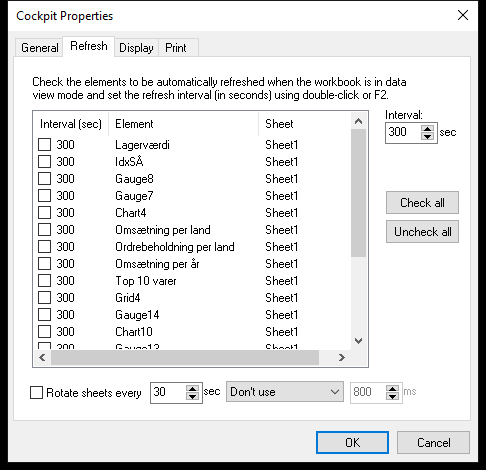Increase the rotate sheets seconds value
The width and height of the screenshot is (486, 470).
(x=192, y=389)
